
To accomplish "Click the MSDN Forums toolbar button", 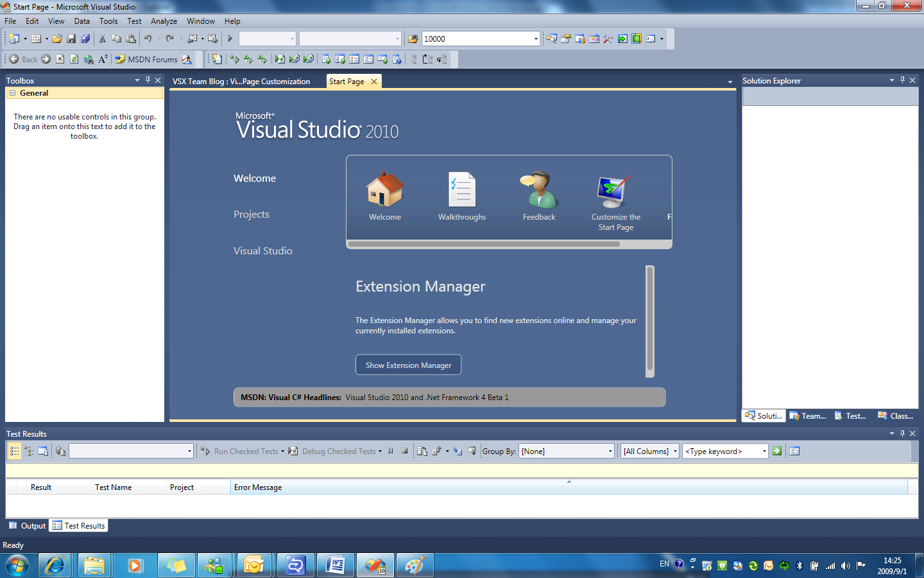I will 146,59.
